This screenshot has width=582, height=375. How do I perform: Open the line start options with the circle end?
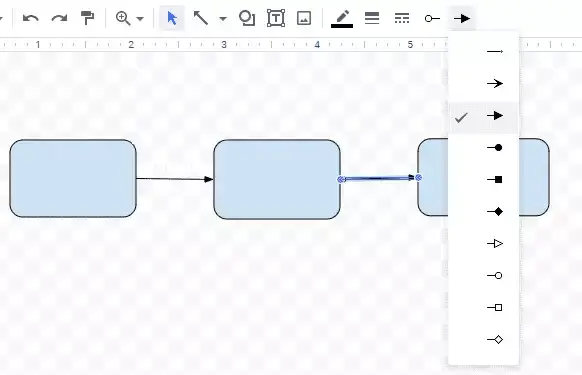tap(432, 18)
